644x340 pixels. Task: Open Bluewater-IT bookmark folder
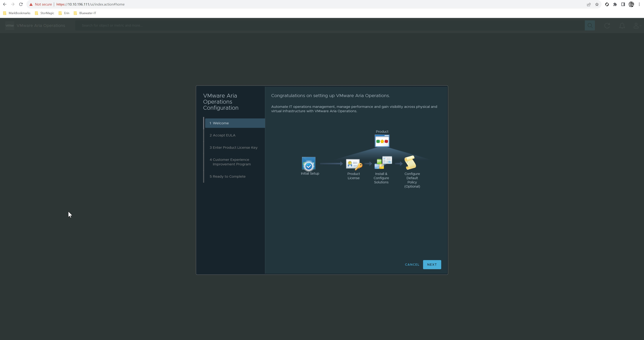pyautogui.click(x=85, y=13)
